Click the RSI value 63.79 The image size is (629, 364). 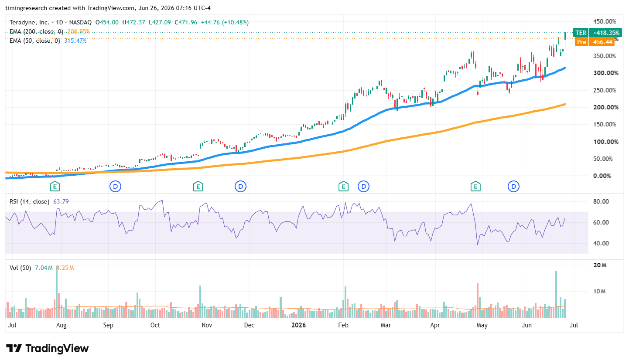61,201
